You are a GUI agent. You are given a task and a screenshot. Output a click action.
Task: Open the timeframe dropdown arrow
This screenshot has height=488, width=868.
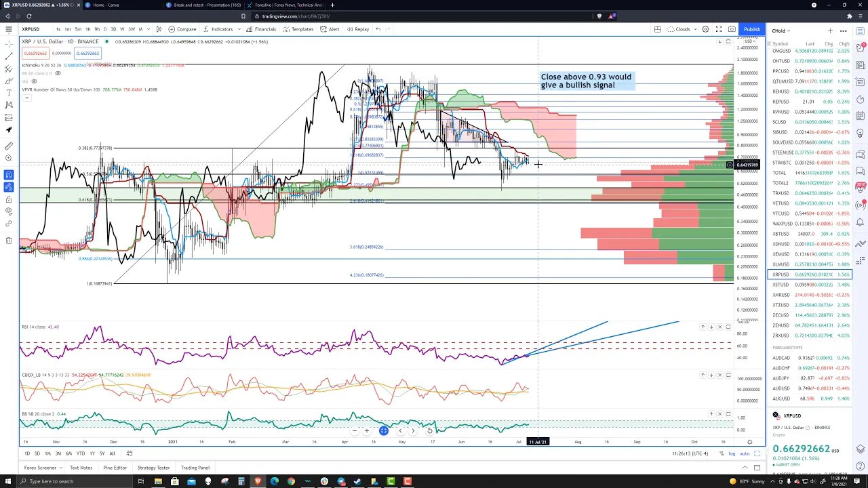[x=148, y=29]
